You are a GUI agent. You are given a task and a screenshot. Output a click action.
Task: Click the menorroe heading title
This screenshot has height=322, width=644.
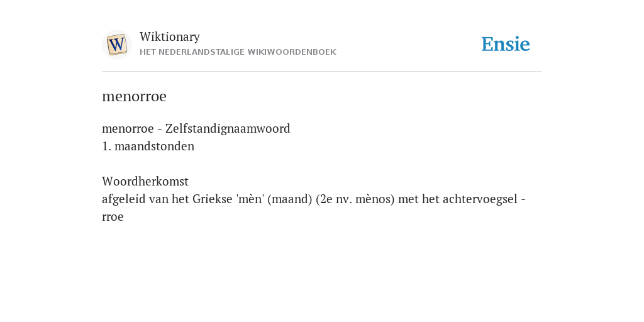coord(135,96)
